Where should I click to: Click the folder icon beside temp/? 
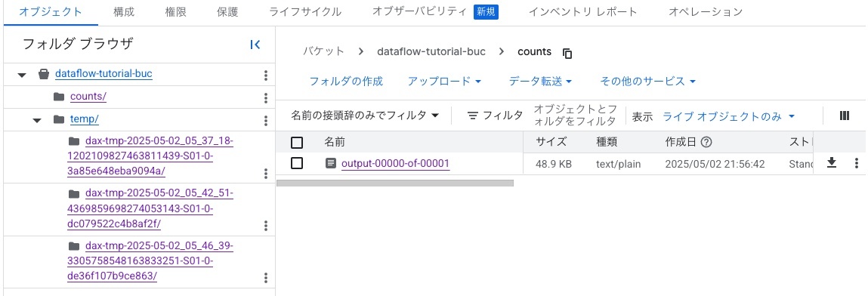[59, 119]
